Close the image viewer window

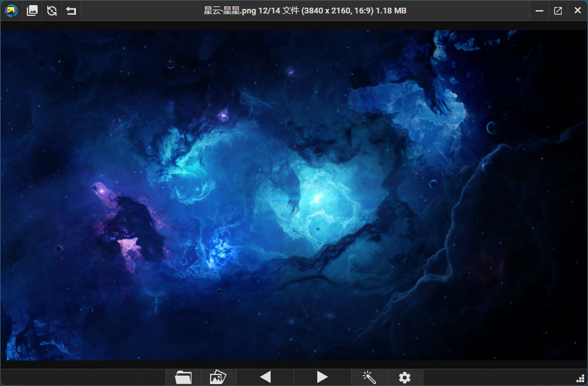click(x=577, y=11)
